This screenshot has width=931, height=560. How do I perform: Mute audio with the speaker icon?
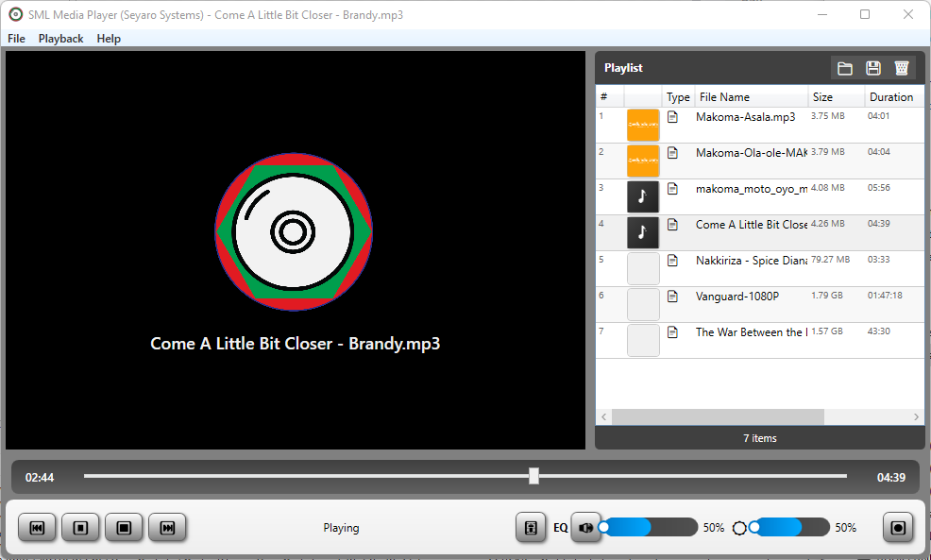586,527
